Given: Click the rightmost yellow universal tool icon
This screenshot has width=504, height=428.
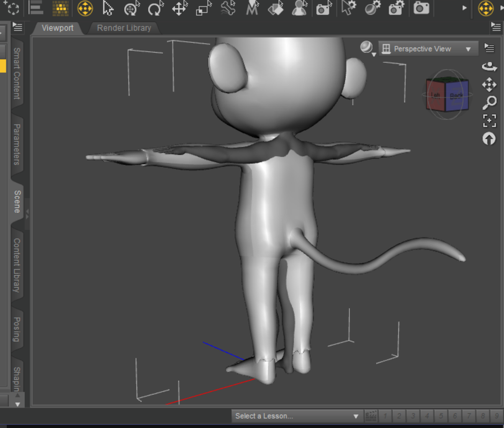Looking at the screenshot, I should click(x=486, y=9).
